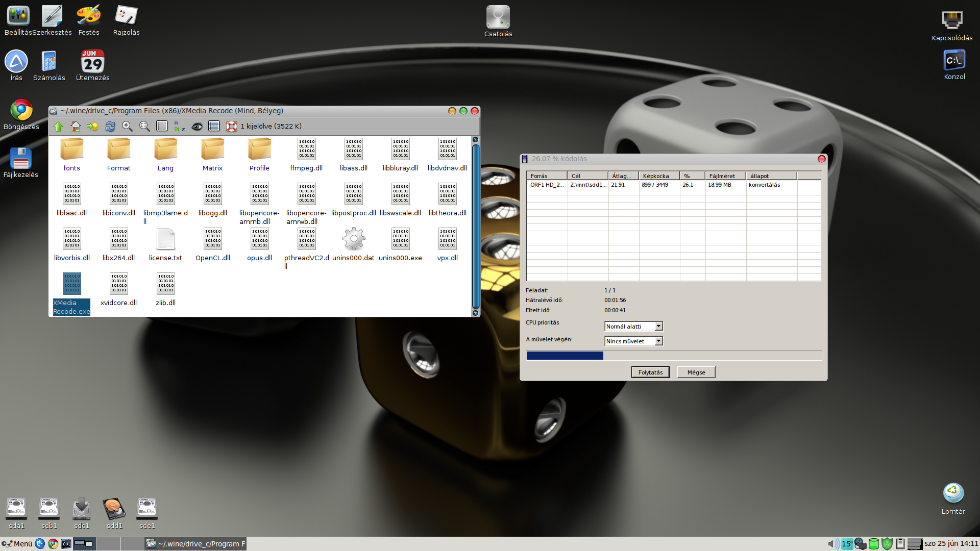Open the Menü start menu

[17, 544]
